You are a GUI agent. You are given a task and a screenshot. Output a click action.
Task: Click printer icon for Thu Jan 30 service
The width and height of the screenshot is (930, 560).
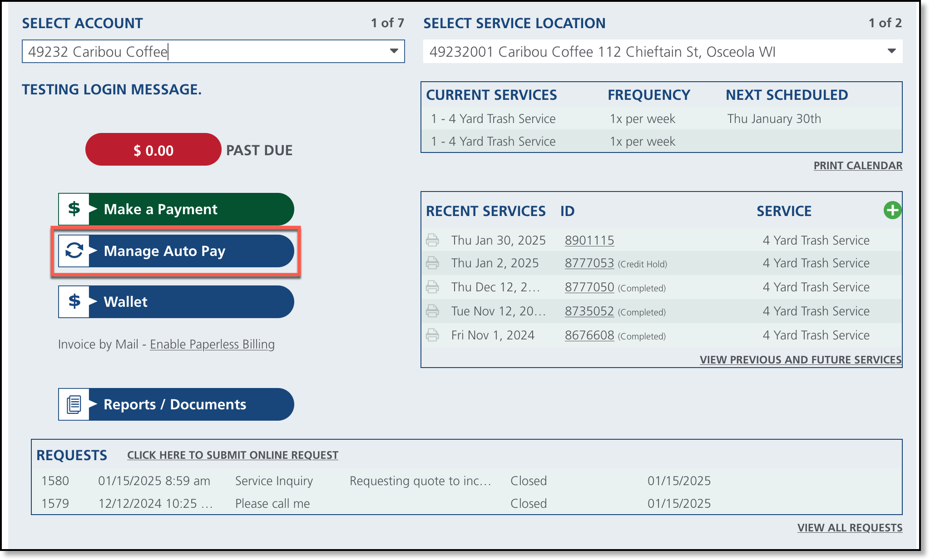coord(432,240)
